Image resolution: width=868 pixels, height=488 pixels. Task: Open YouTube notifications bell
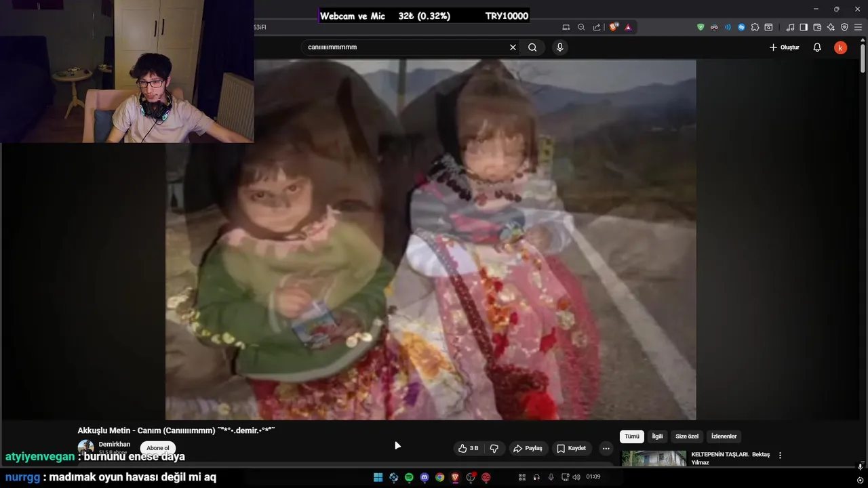pyautogui.click(x=817, y=47)
